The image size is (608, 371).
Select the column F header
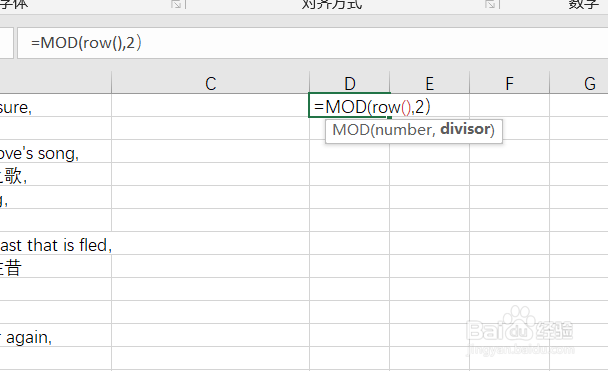[x=510, y=83]
